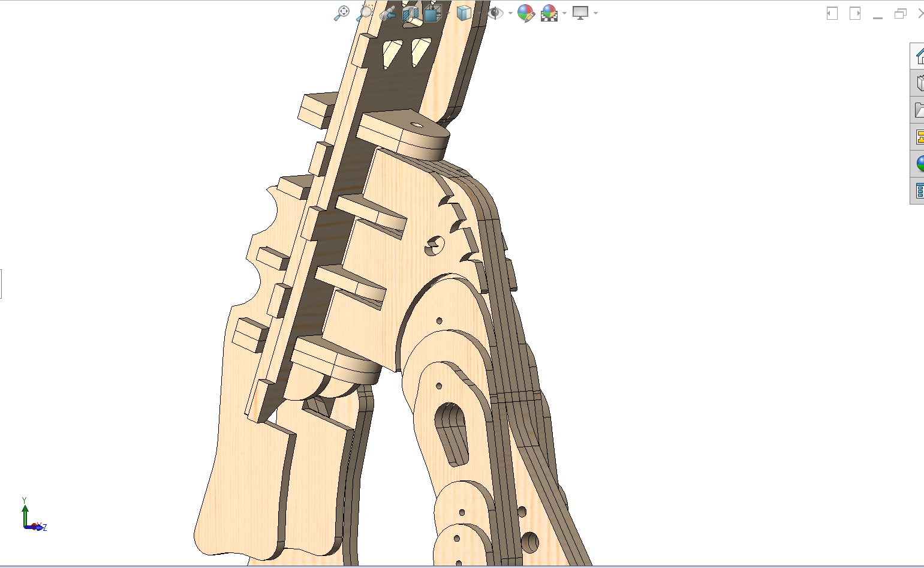Click the Hide/Show Items eye icon

(x=495, y=13)
